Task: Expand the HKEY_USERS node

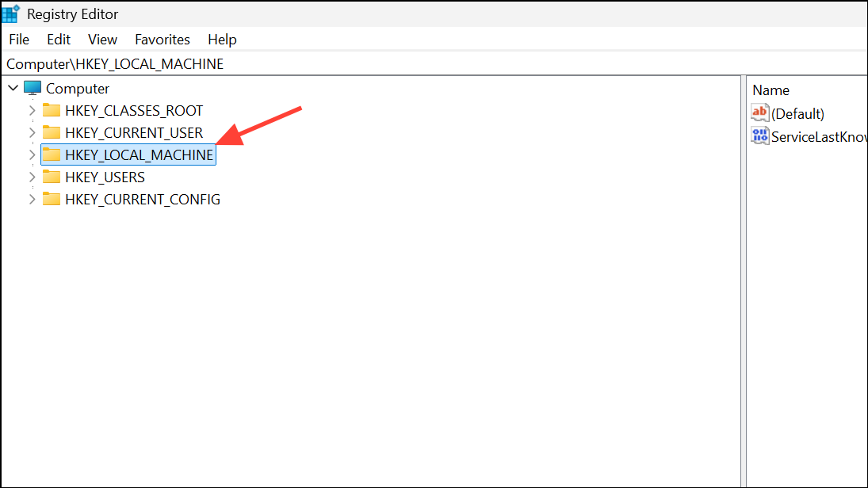Action: [31, 177]
